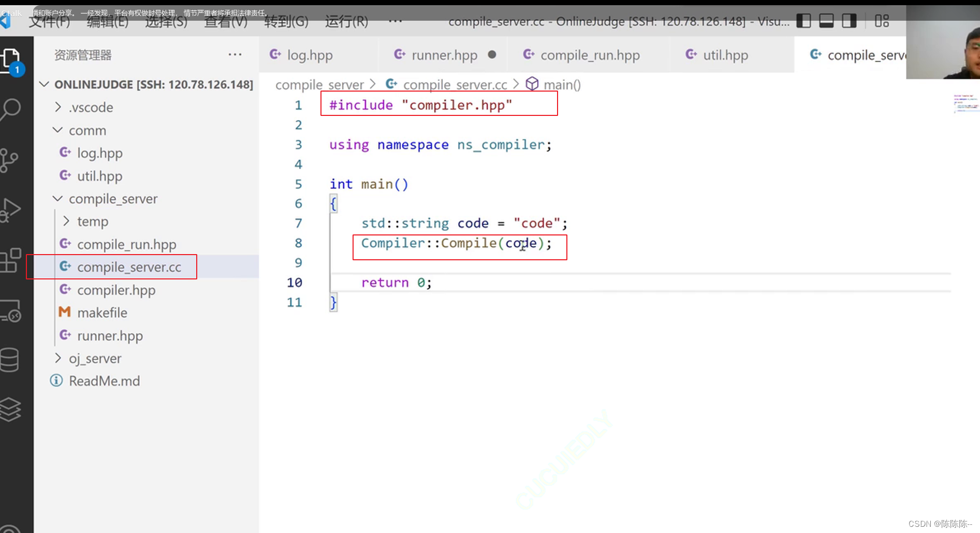
Task: Open compiler.hpp in the file tree
Action: point(147,290)
